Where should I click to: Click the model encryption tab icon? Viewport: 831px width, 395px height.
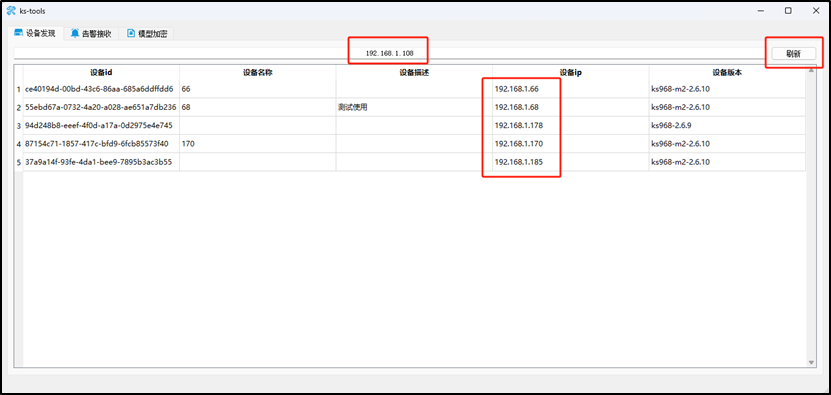pyautogui.click(x=131, y=33)
